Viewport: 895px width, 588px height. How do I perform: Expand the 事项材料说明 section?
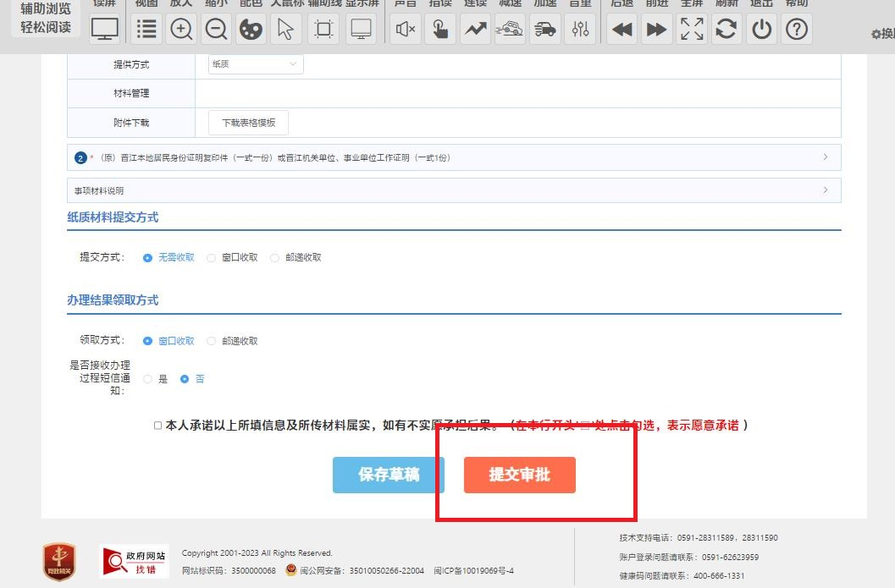454,190
